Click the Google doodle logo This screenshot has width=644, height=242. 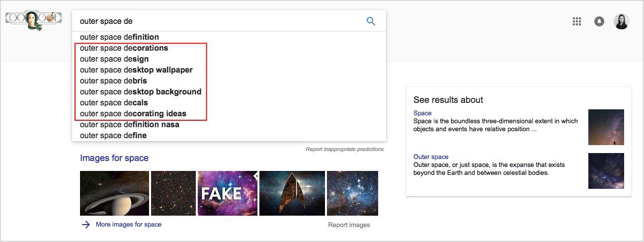coord(33,20)
